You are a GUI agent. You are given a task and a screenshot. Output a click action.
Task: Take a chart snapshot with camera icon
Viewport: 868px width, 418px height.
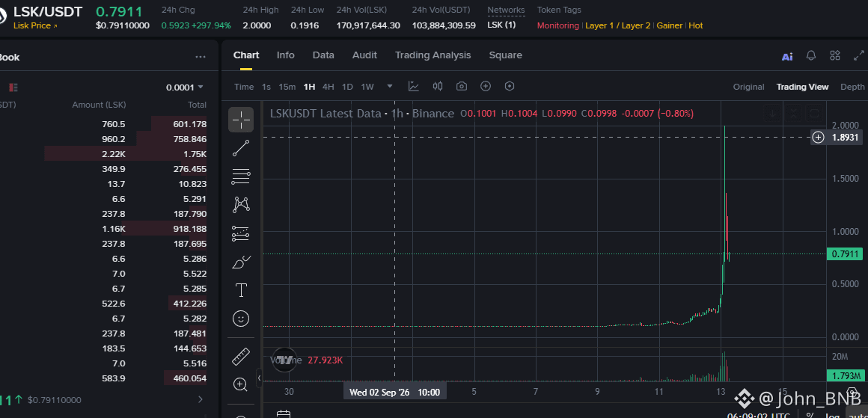tap(462, 86)
